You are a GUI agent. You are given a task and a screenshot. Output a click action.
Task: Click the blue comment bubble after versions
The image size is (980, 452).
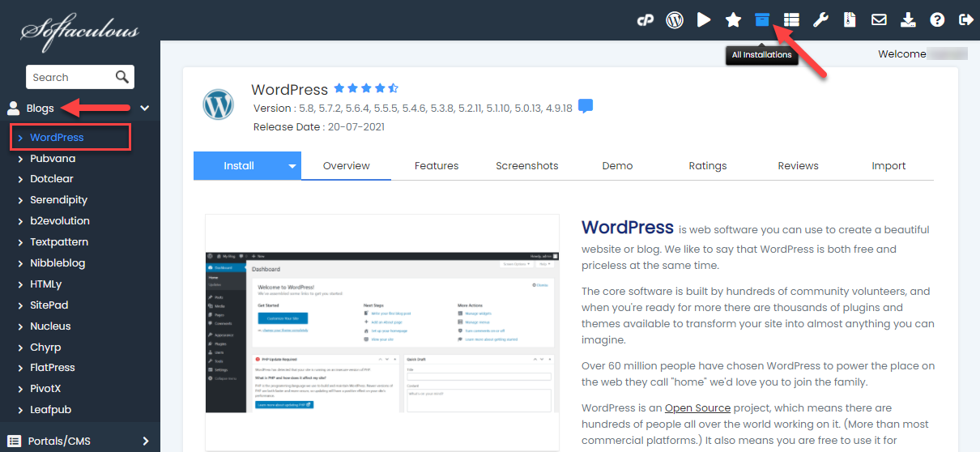coord(586,107)
